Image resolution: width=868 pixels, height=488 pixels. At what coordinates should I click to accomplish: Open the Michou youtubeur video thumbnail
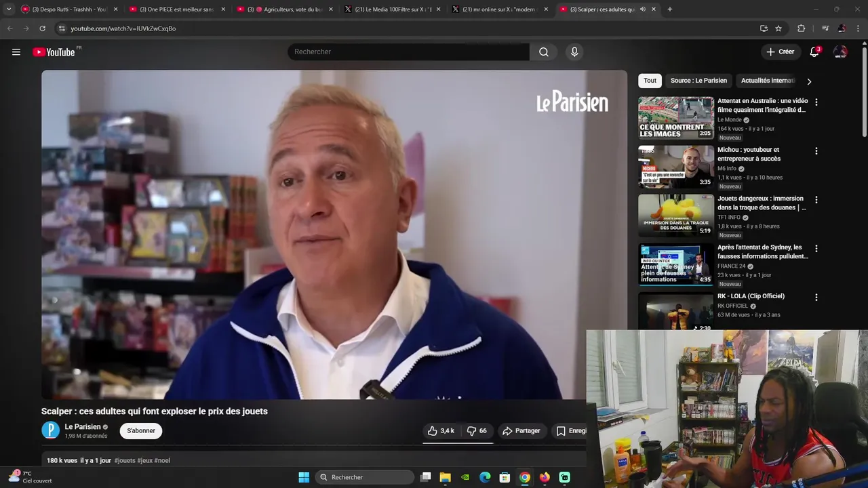(675, 167)
